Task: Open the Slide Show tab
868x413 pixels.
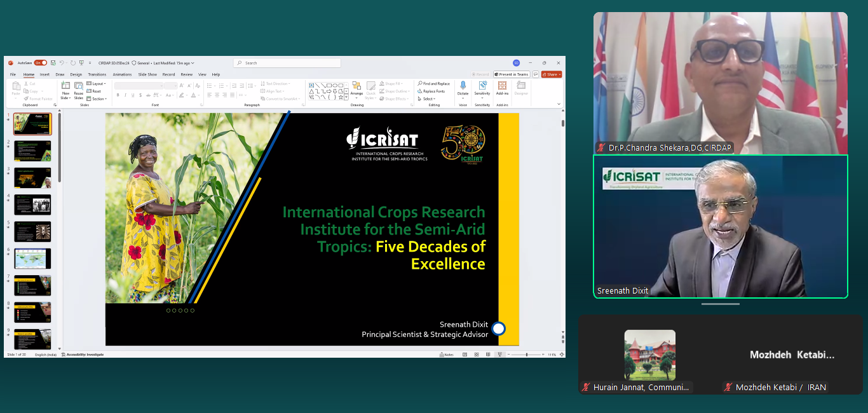Action: coord(147,74)
